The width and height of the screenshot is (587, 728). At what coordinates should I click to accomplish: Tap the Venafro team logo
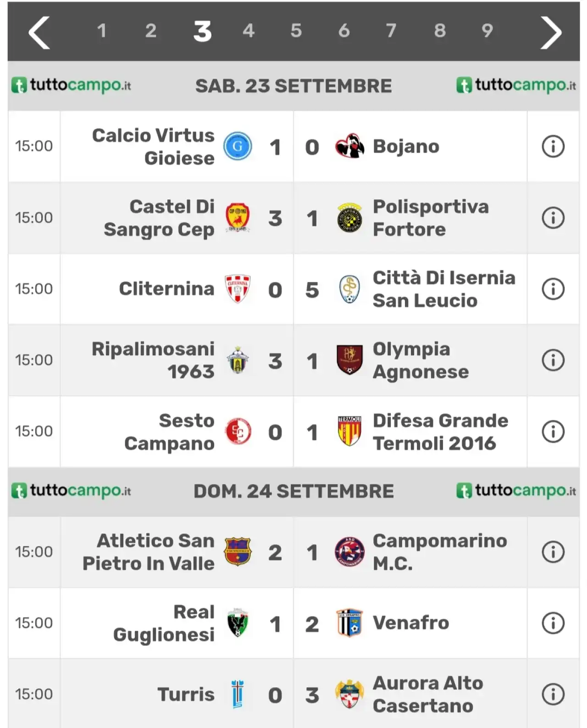349,623
